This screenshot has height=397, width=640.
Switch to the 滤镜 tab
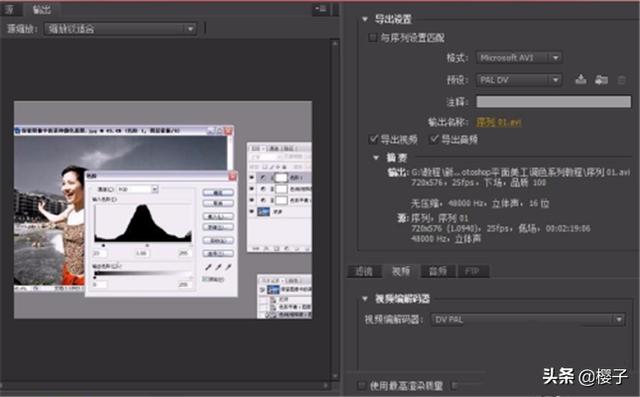[x=364, y=271]
